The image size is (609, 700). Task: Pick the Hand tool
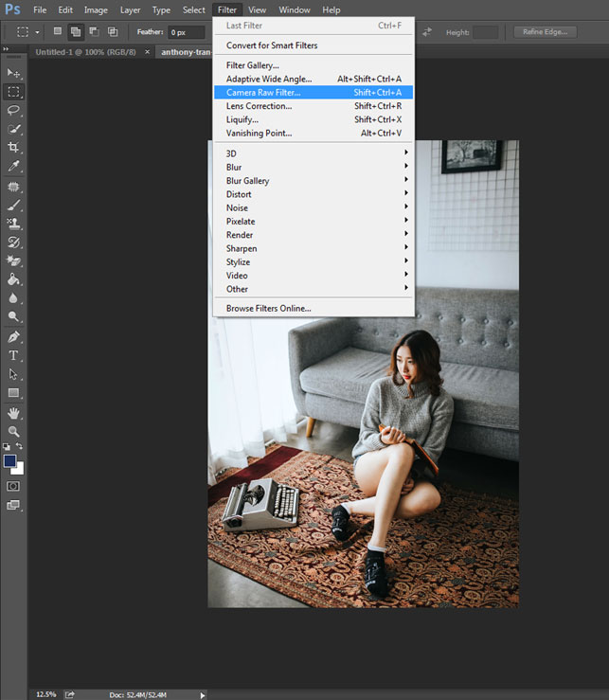[13, 413]
